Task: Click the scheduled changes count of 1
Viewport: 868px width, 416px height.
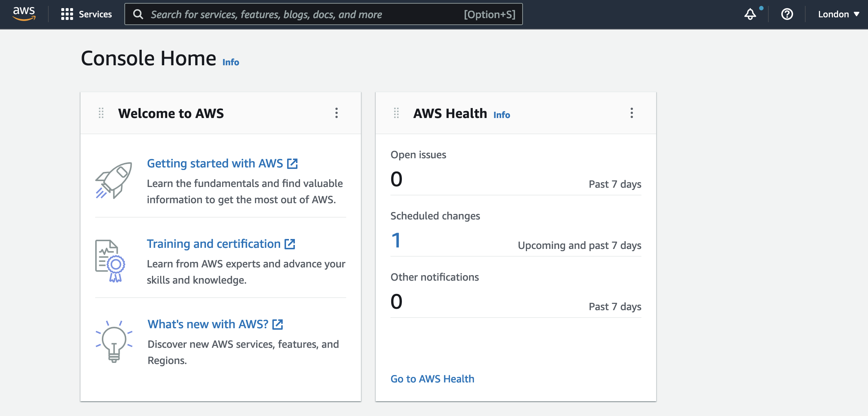Action: click(395, 240)
